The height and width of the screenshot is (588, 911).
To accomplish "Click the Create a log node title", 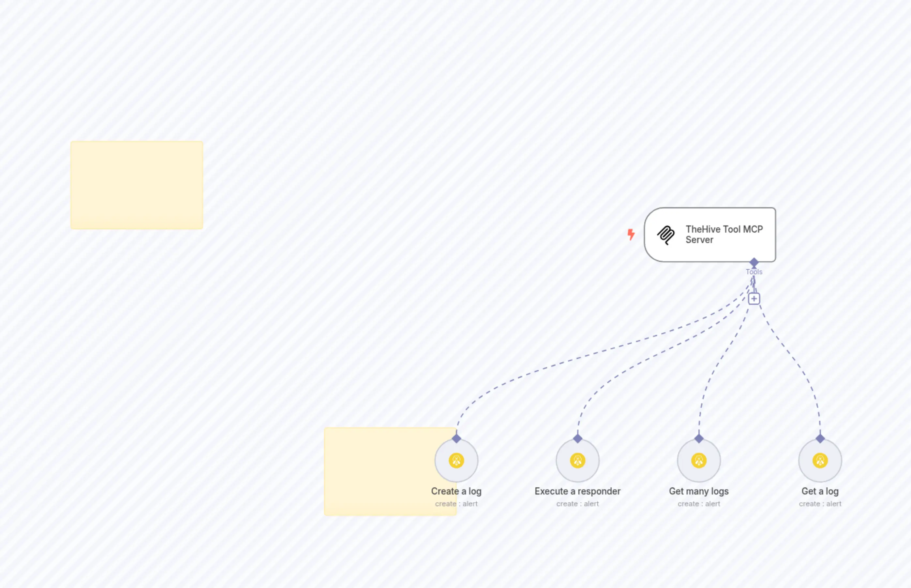I will tap(456, 491).
